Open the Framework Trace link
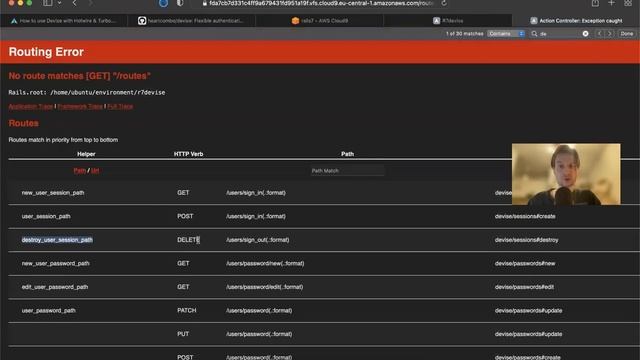 pyautogui.click(x=80, y=106)
